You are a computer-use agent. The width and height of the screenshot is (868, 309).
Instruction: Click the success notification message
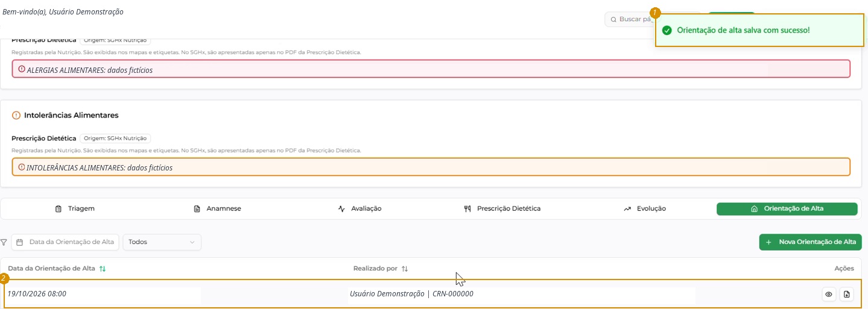click(743, 30)
